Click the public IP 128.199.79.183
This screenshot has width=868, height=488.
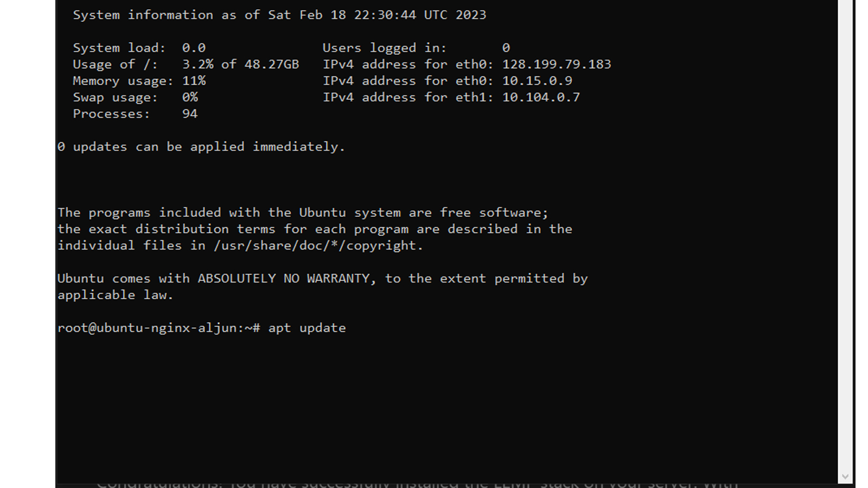click(x=557, y=65)
